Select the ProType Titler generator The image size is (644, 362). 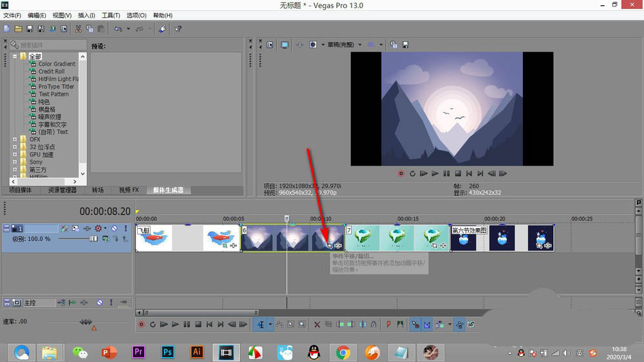(56, 86)
